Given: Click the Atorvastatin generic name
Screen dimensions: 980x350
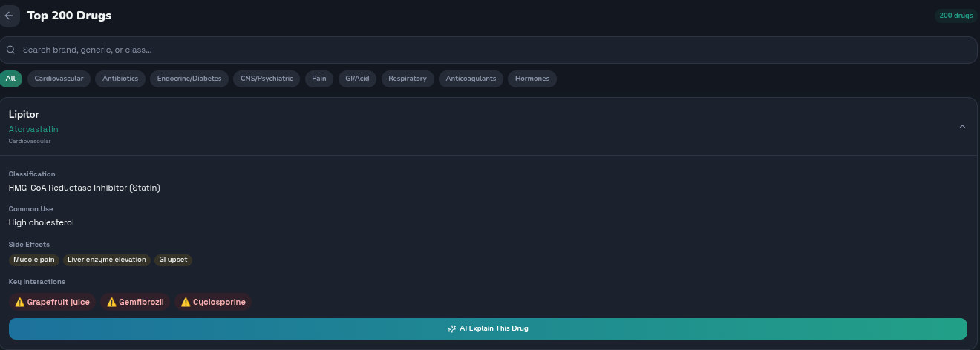Looking at the screenshot, I should point(33,129).
